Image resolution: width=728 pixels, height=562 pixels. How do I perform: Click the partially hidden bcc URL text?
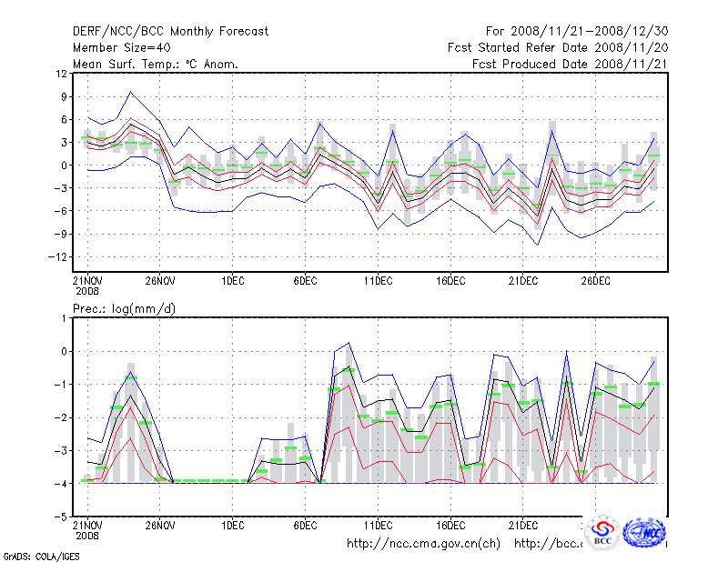pos(548,544)
